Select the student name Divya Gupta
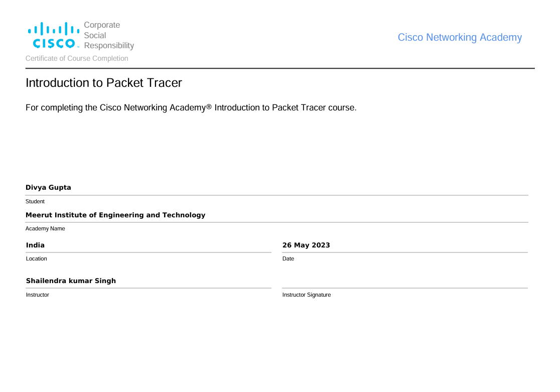This screenshot has width=560, height=392. coord(48,187)
